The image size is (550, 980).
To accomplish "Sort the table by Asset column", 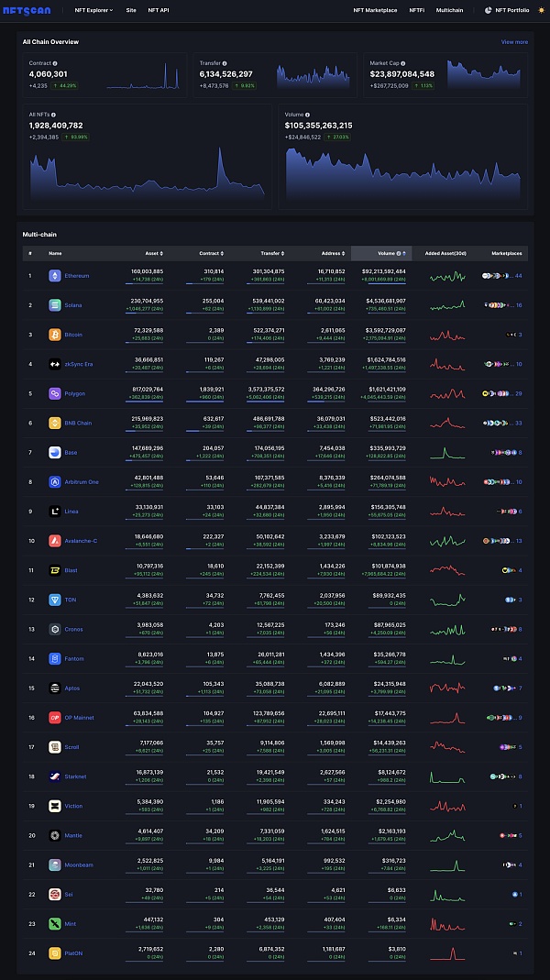I will (x=154, y=253).
